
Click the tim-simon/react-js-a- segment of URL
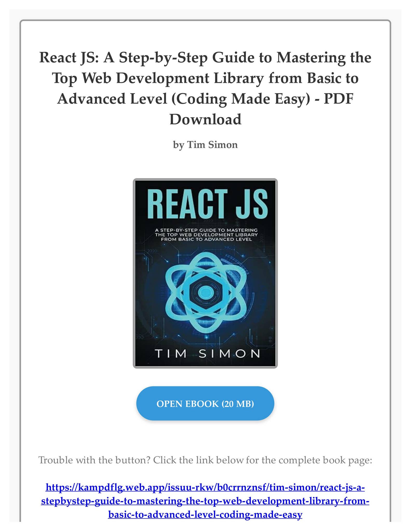(317, 487)
